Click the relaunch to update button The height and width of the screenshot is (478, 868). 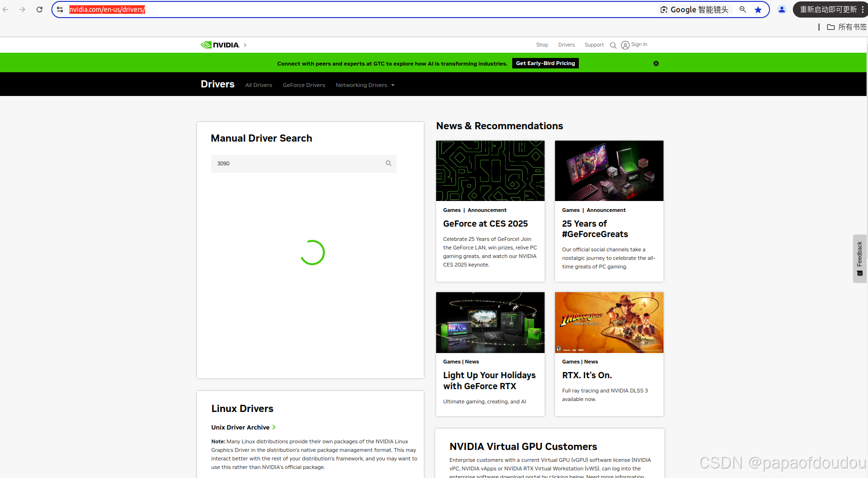(828, 10)
